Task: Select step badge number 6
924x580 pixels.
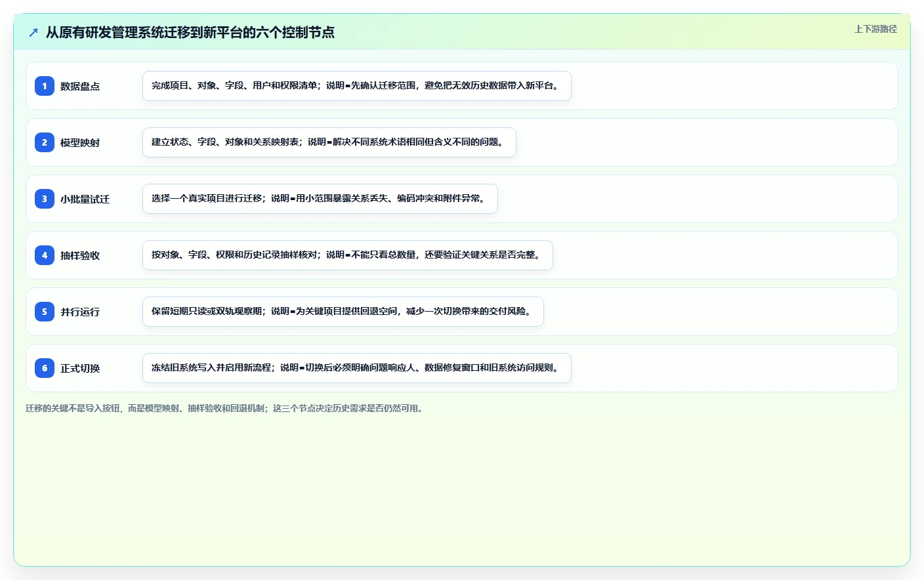Action: (45, 368)
